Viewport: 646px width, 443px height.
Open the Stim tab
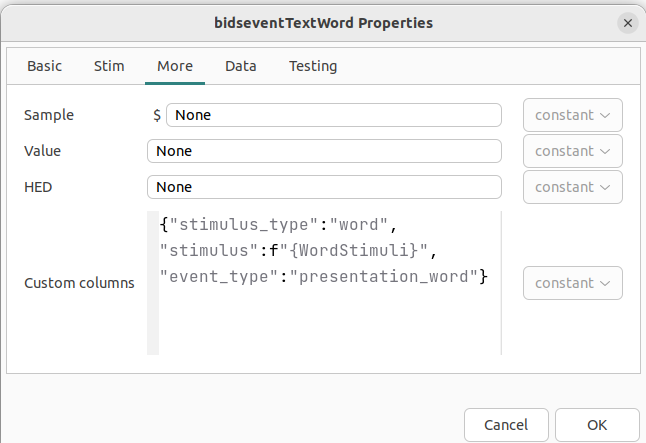109,66
